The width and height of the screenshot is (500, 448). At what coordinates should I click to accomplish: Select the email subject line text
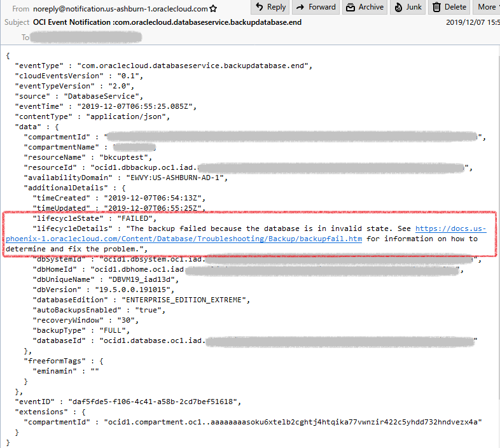(167, 22)
